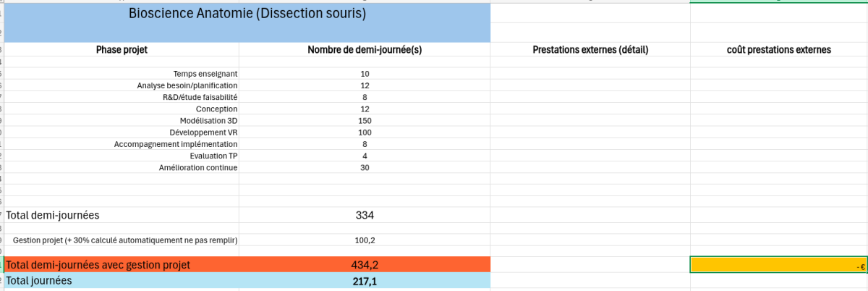Select the Gestion projet value 100,2
The width and height of the screenshot is (868, 291).
tap(365, 240)
